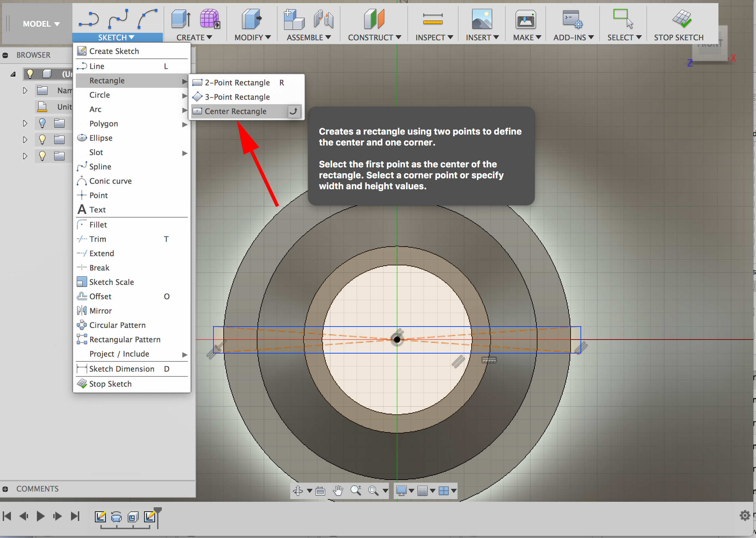The height and width of the screenshot is (538, 756).
Task: Open the ASSEMBLE dropdown menu
Action: tap(309, 38)
